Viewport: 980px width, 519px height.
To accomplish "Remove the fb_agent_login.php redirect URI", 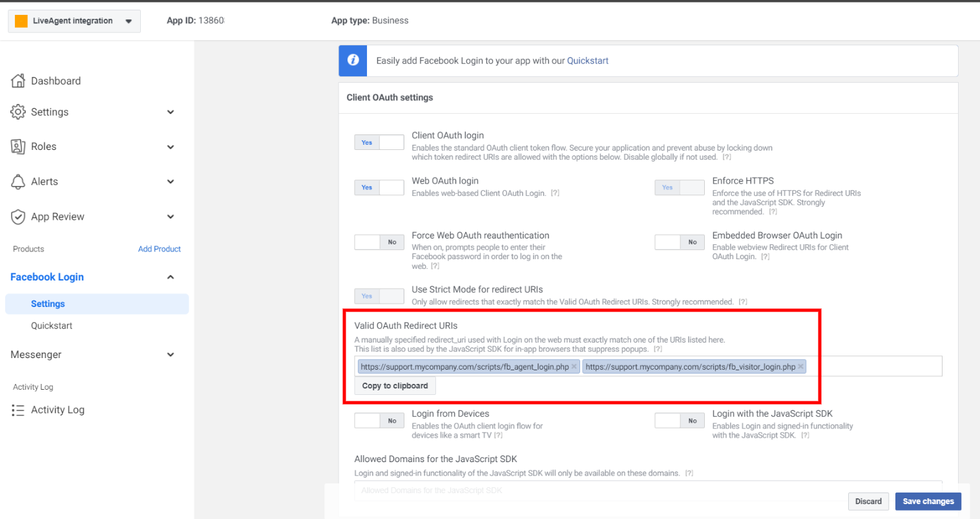I will click(x=574, y=366).
